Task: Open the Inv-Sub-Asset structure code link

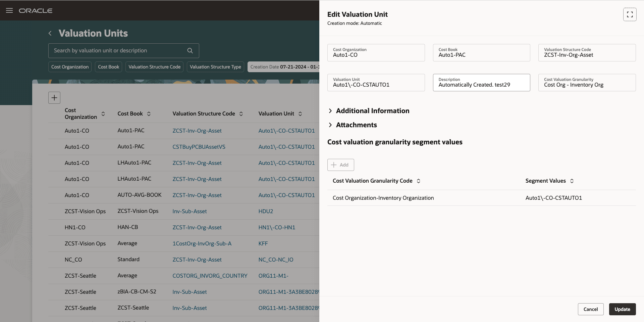Action: [190, 211]
